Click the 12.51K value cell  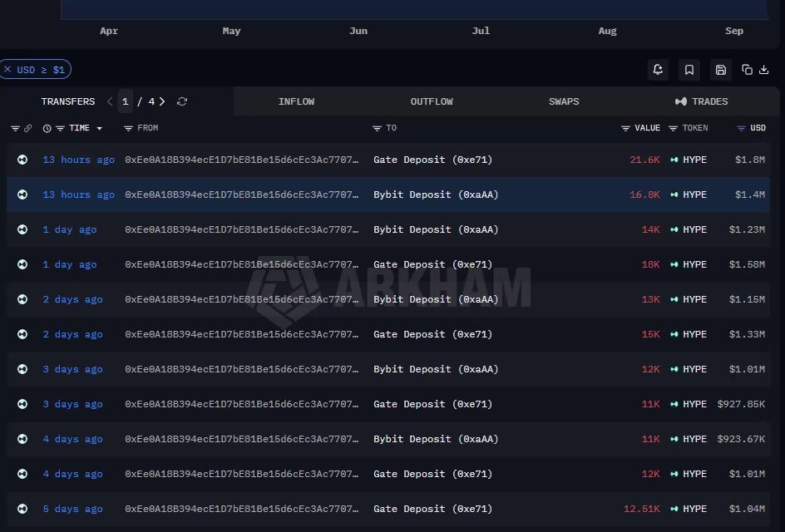coord(642,509)
